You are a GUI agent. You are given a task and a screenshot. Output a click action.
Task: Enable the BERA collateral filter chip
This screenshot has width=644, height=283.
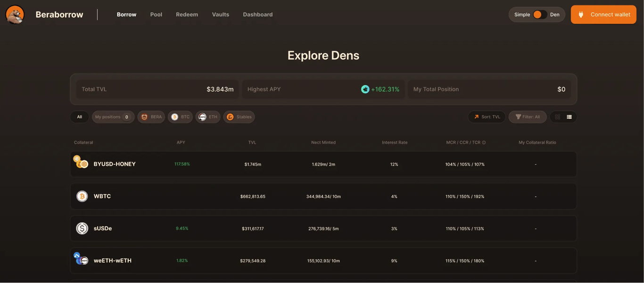pyautogui.click(x=151, y=117)
